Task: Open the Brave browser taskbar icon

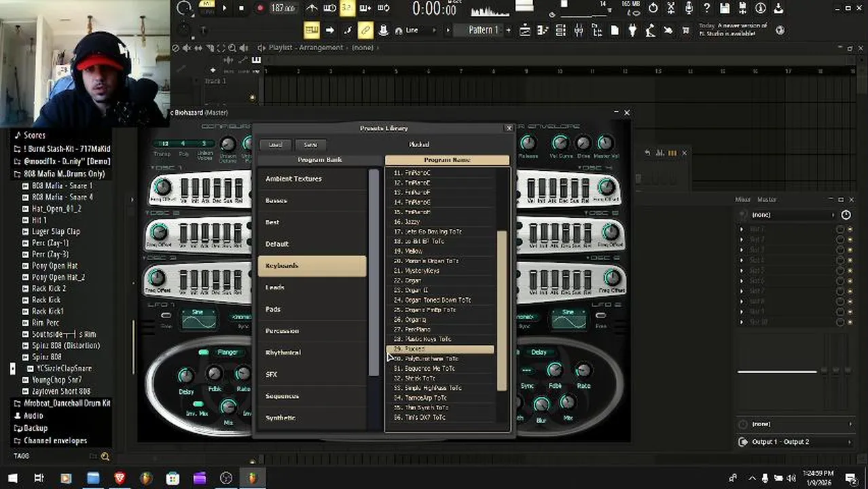Action: [x=120, y=478]
